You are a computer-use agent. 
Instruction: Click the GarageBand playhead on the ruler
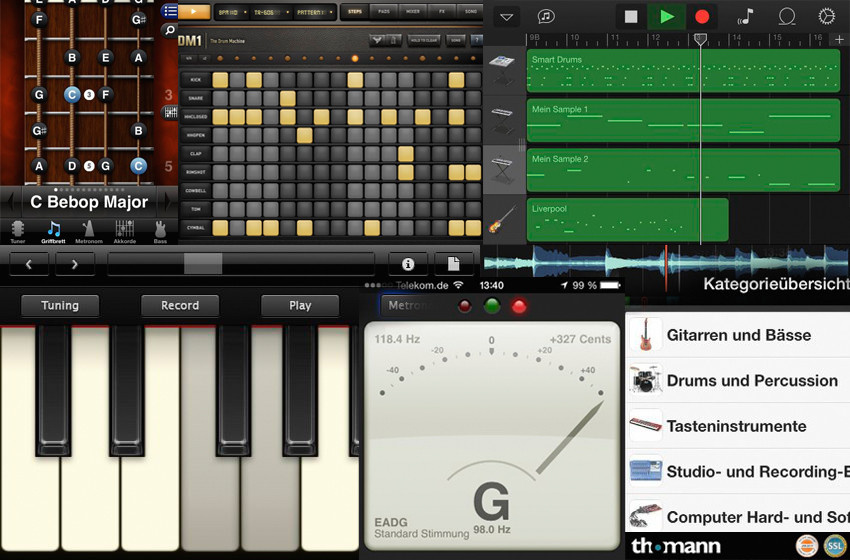click(x=700, y=39)
